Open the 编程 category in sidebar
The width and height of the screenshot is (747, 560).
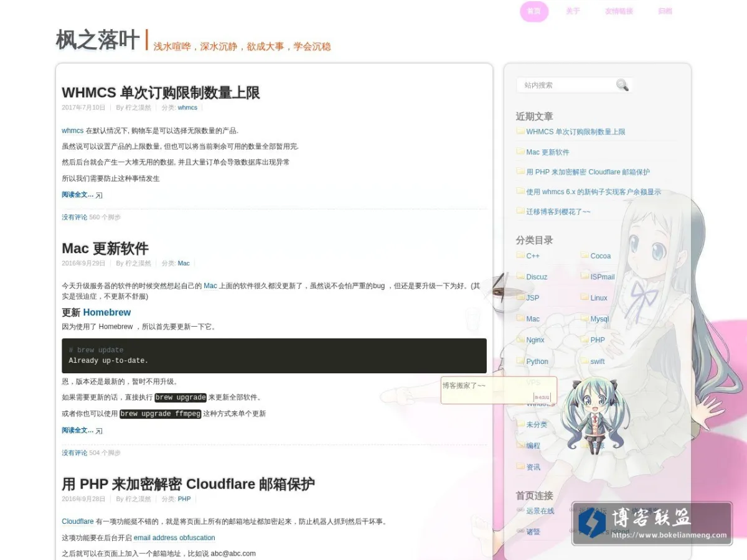[x=533, y=446]
